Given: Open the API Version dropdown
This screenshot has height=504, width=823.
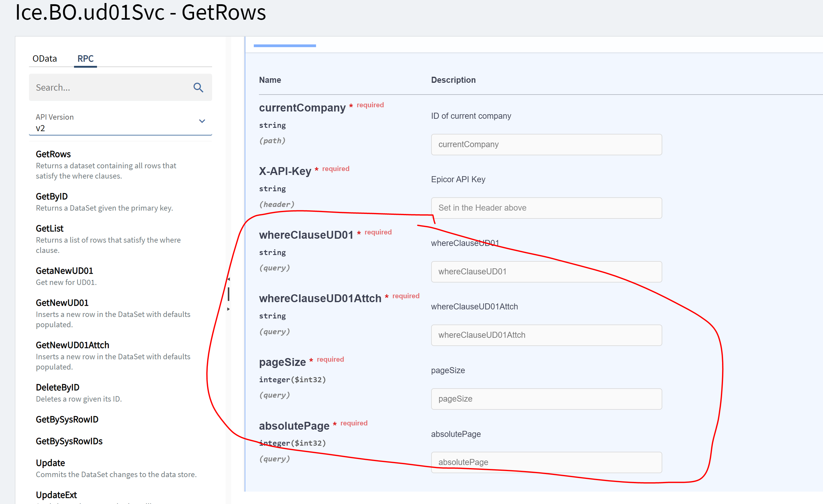Looking at the screenshot, I should 202,121.
